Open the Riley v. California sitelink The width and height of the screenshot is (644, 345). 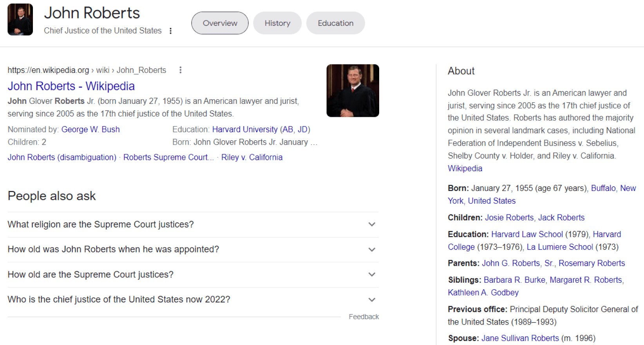[x=252, y=157]
